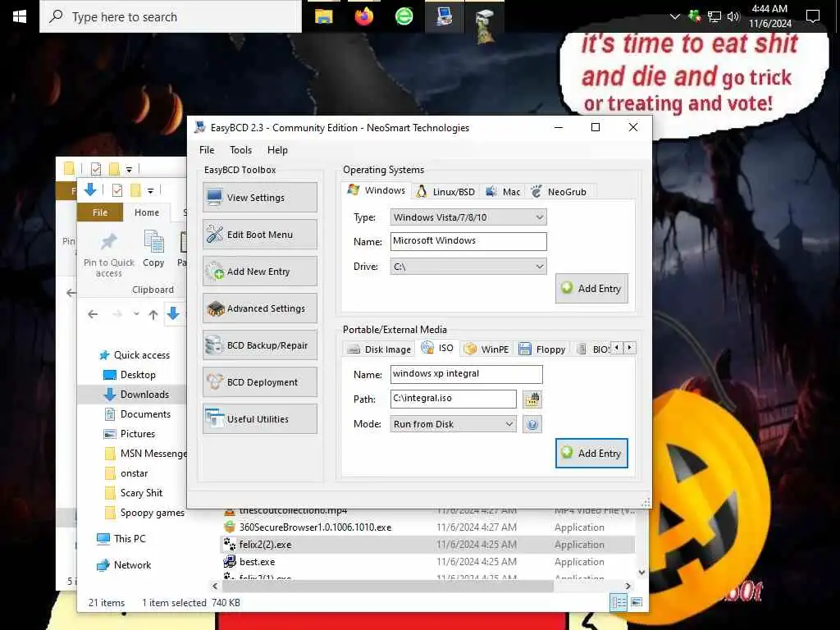The height and width of the screenshot is (630, 840).
Task: Select the Windows operating system tab
Action: (377, 190)
